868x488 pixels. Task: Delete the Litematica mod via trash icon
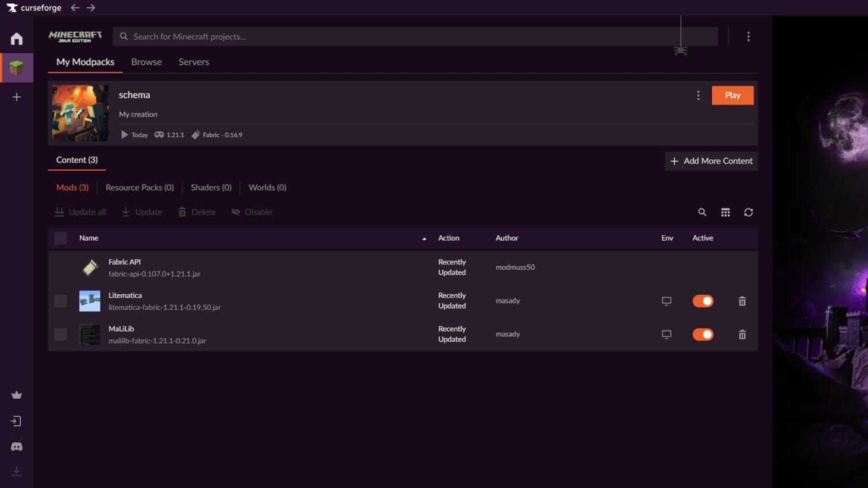click(x=742, y=301)
